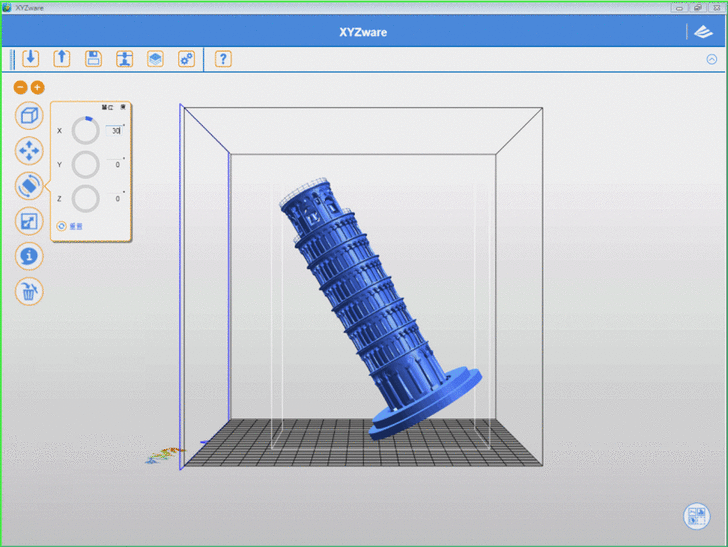The image size is (728, 547).
Task: Click the Import file toolbar icon
Action: coord(30,58)
